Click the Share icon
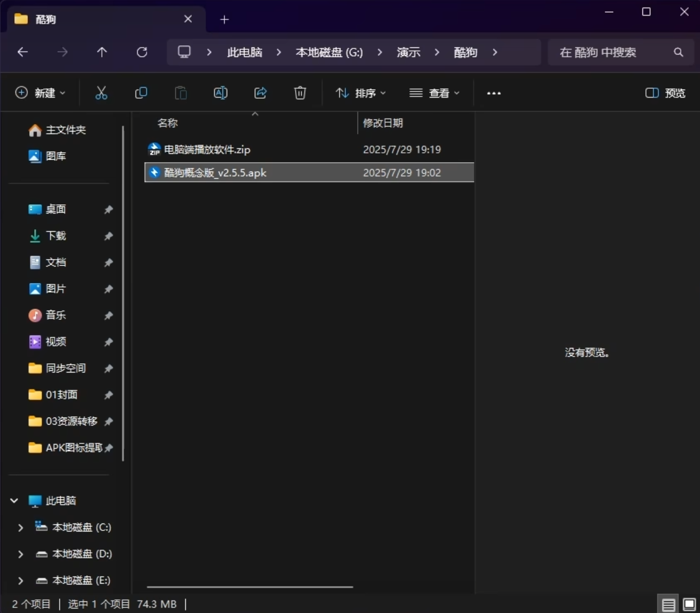 [260, 93]
